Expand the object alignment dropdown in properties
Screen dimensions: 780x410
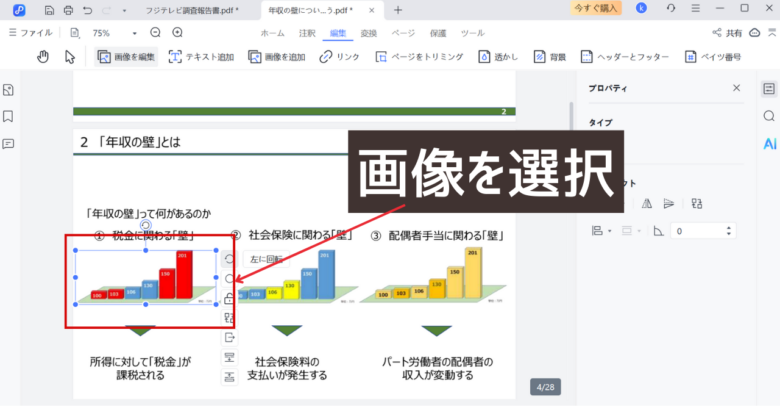601,231
